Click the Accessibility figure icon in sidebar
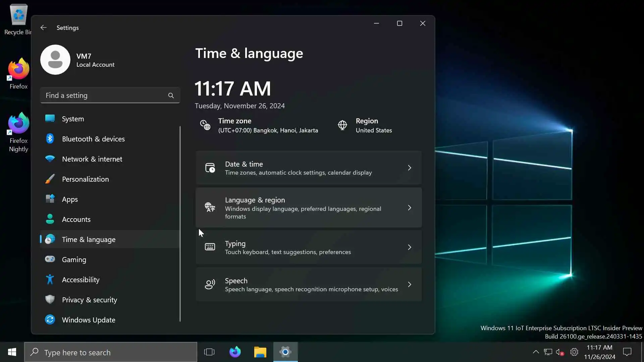Viewport: 644px width, 362px height. (50, 279)
